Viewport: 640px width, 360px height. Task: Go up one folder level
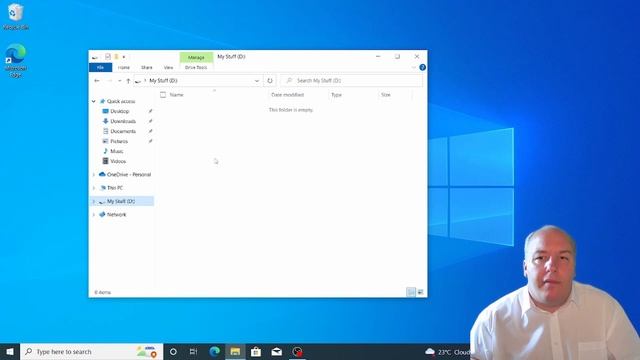pos(128,81)
